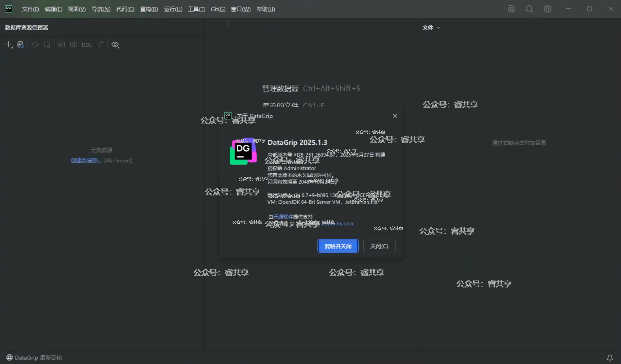Click the AI assistant swirl icon
This screenshot has height=364, width=621.
point(511,9)
